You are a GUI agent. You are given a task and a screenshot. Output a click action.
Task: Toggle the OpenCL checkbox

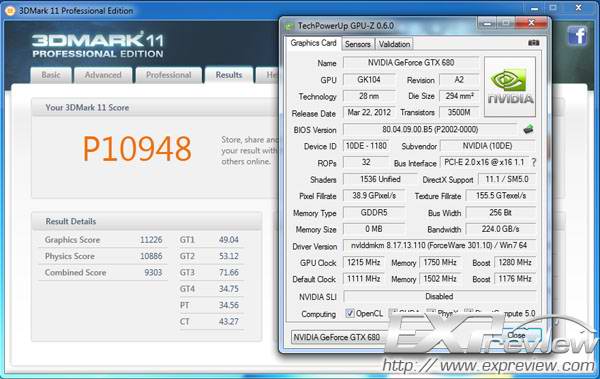tap(349, 313)
